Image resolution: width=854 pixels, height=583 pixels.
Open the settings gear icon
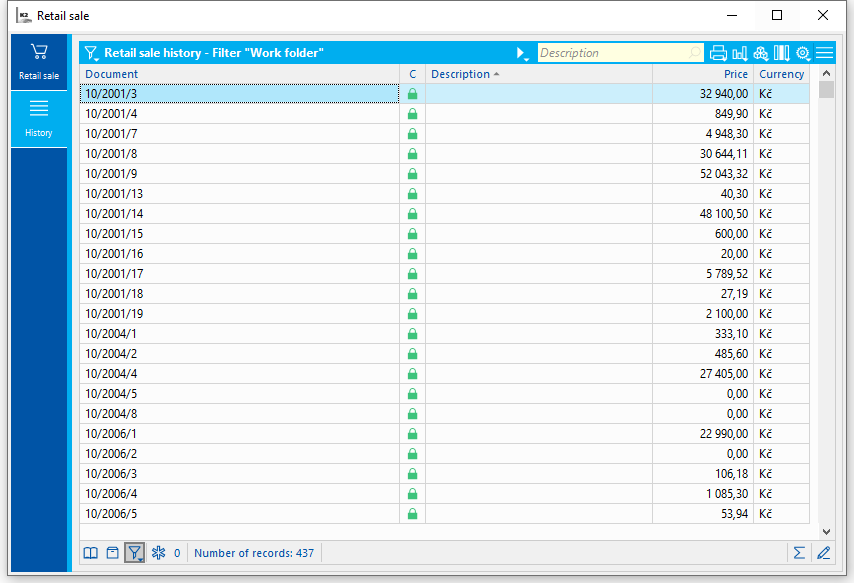(x=803, y=53)
